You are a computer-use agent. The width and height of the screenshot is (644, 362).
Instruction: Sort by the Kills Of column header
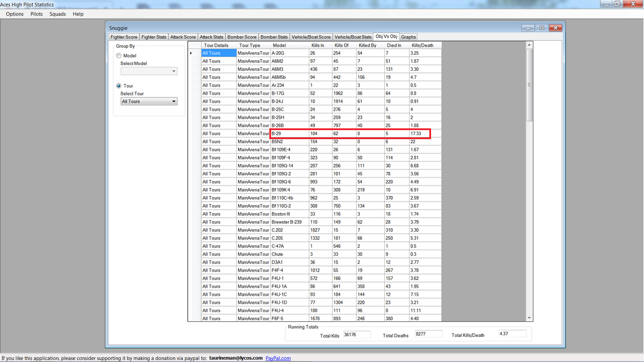coord(345,45)
